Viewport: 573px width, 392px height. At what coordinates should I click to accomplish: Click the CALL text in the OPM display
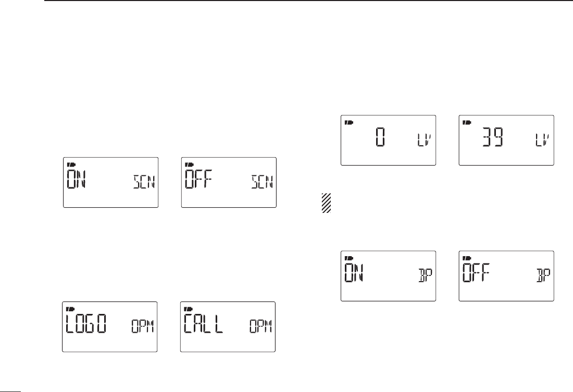203,324
